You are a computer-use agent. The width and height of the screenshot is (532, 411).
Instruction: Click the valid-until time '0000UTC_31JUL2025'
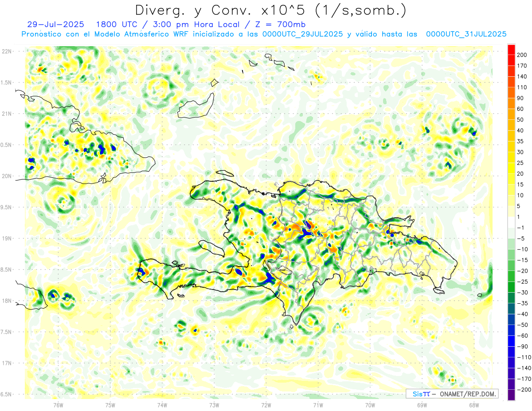tap(466, 34)
